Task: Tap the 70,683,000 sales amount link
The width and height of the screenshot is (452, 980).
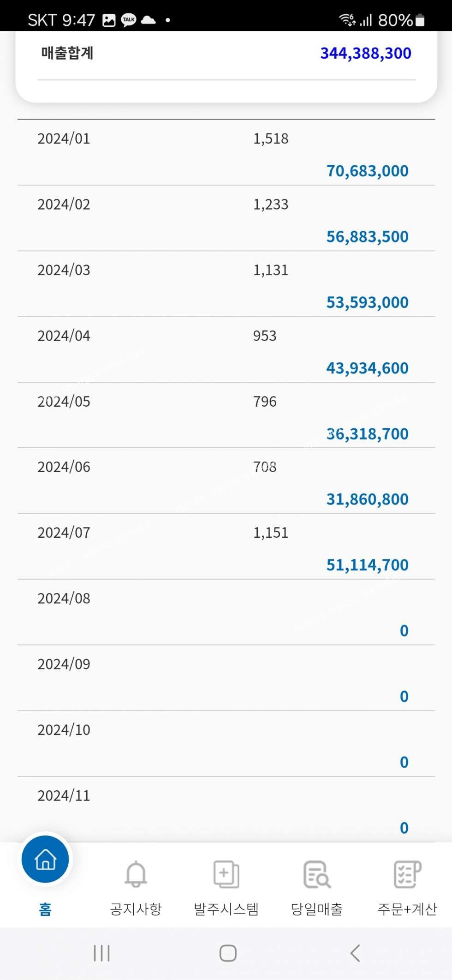Action: point(367,171)
